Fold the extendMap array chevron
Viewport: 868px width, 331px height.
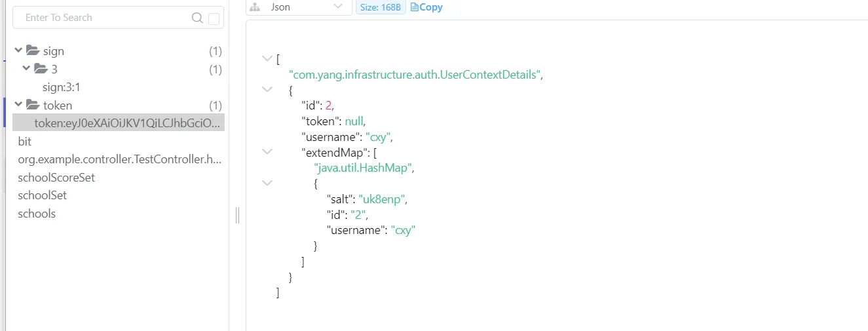[267, 151]
